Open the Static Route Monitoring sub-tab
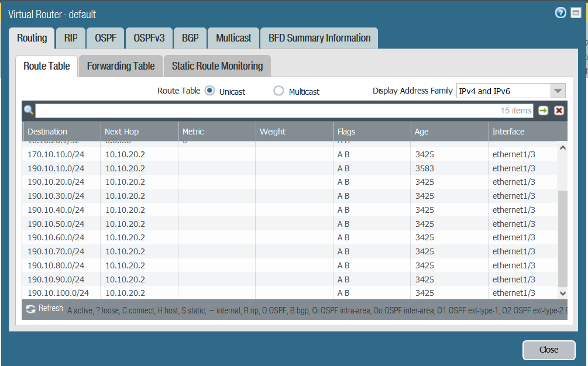The width and height of the screenshot is (588, 366). 217,66
